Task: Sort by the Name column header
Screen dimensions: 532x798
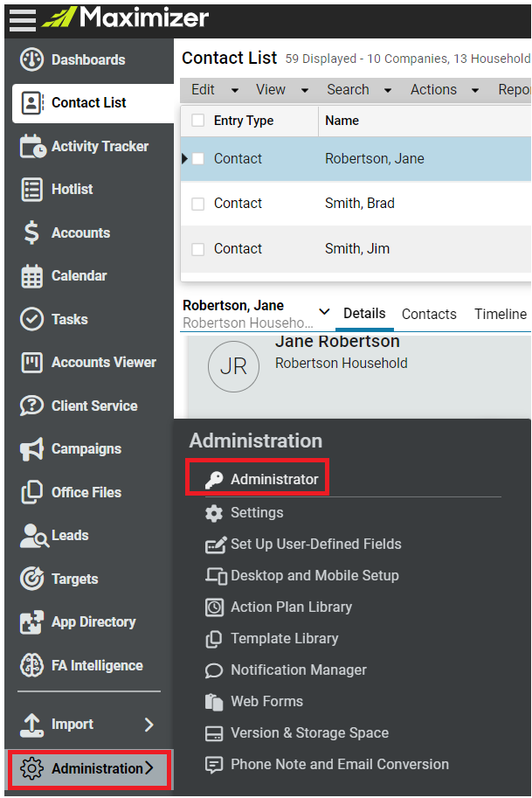Action: click(x=342, y=121)
